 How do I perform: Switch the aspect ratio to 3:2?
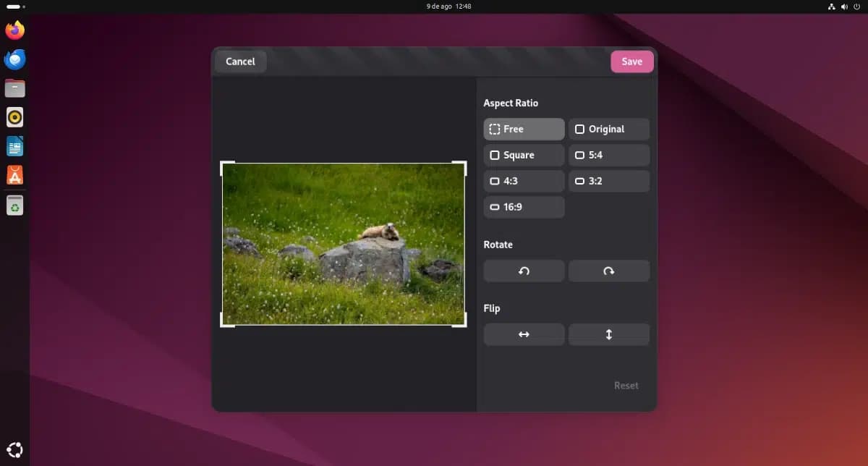click(609, 181)
